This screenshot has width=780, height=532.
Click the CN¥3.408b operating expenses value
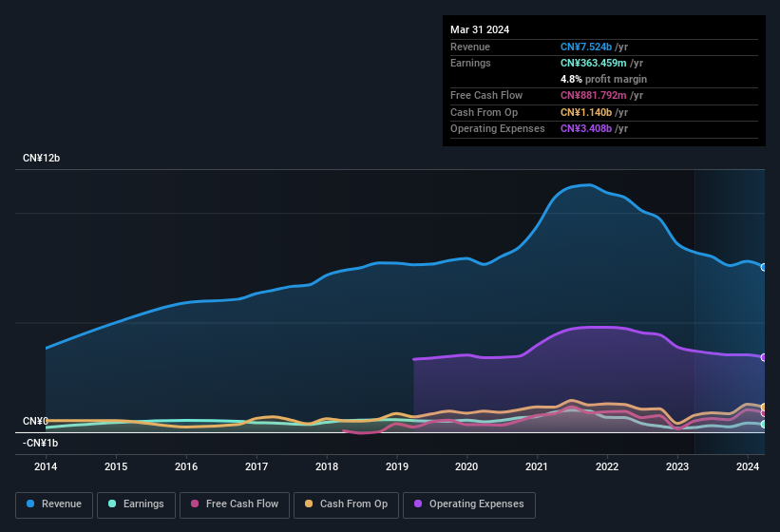point(586,128)
